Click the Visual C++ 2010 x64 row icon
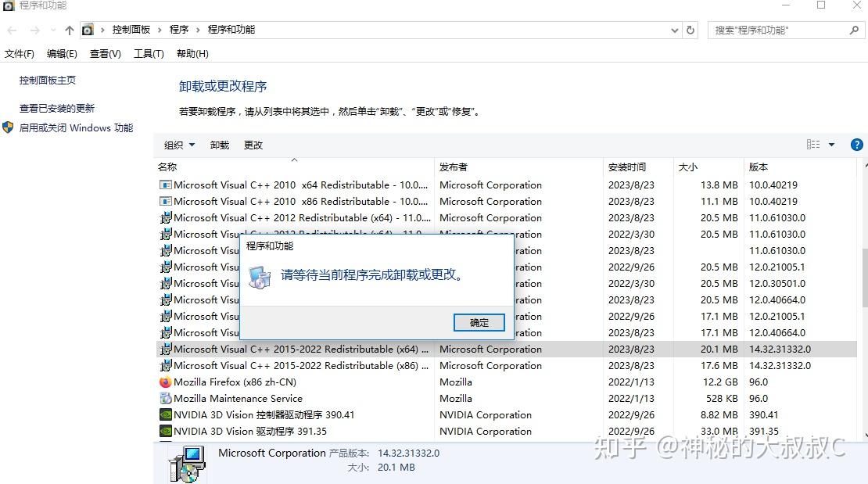 click(165, 185)
